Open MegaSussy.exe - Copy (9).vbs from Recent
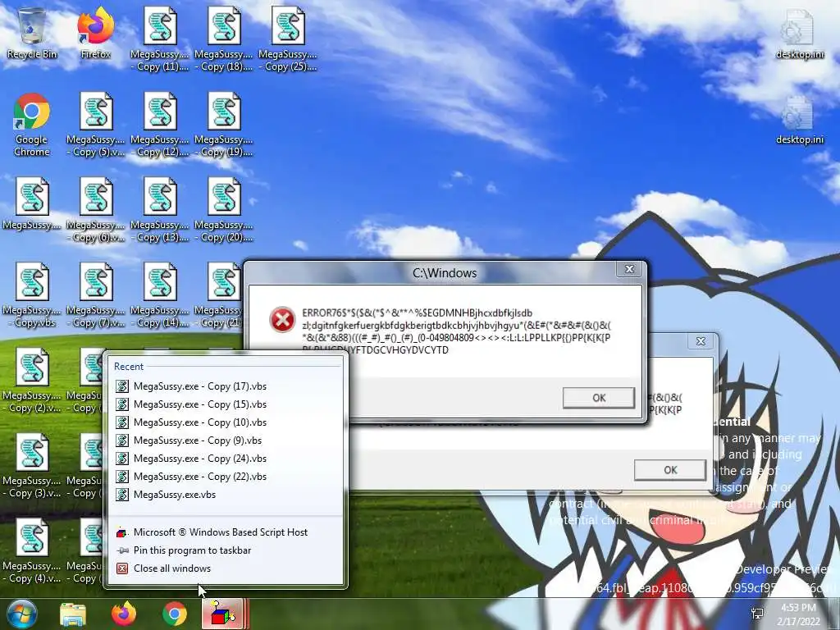This screenshot has height=630, width=840. click(x=226, y=441)
